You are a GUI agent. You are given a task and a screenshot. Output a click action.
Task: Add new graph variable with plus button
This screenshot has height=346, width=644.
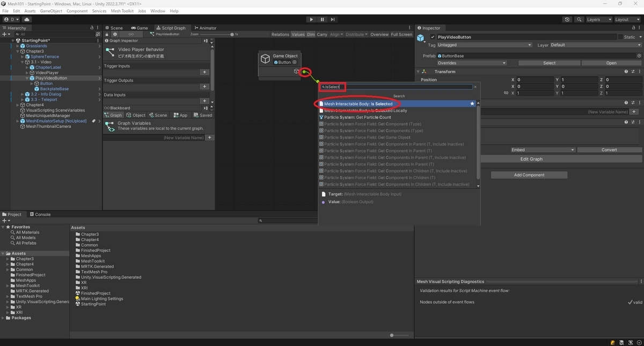point(210,138)
